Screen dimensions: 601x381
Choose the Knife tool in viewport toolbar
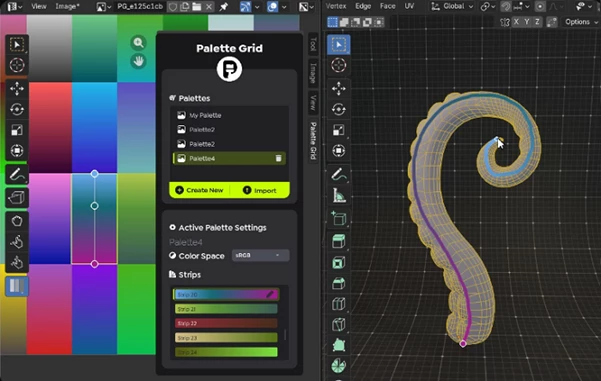(x=338, y=325)
